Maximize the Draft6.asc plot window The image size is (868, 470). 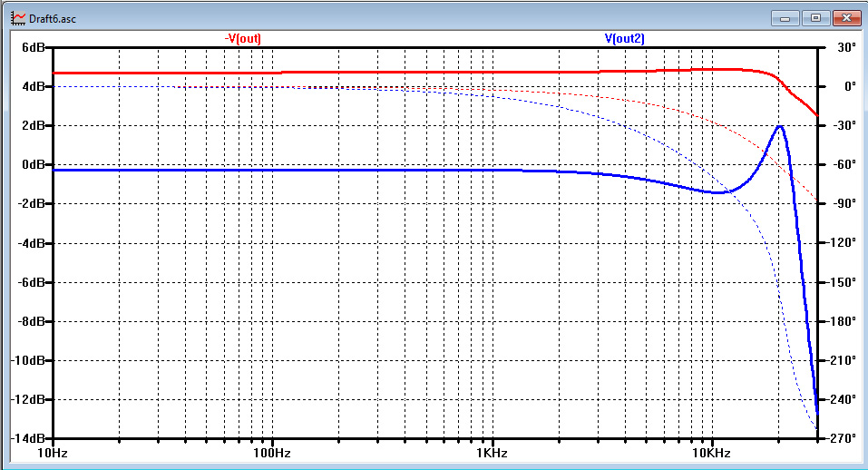pyautogui.click(x=815, y=18)
